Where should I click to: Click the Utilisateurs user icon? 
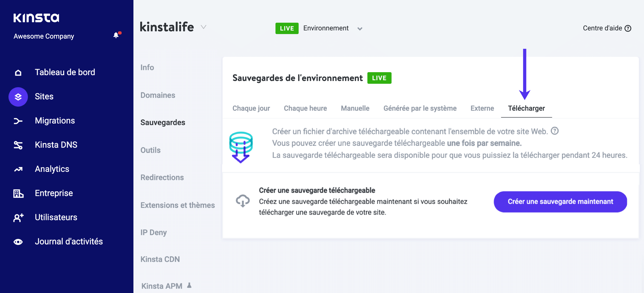[x=18, y=217]
